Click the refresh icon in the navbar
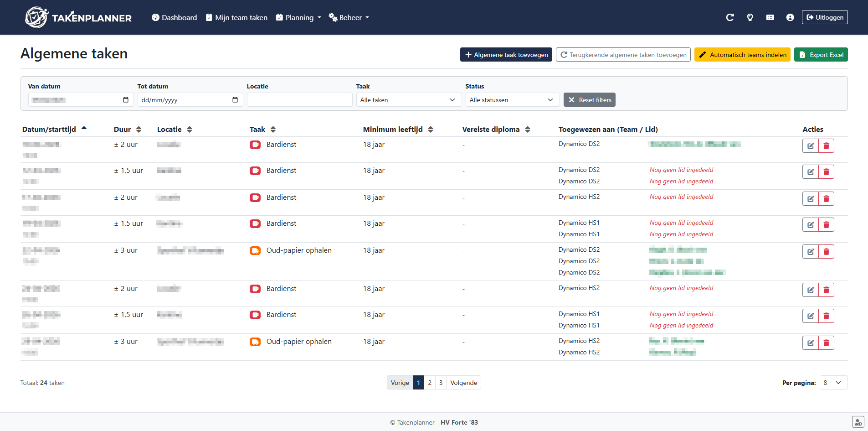Viewport: 868px width, 431px height. (x=729, y=17)
